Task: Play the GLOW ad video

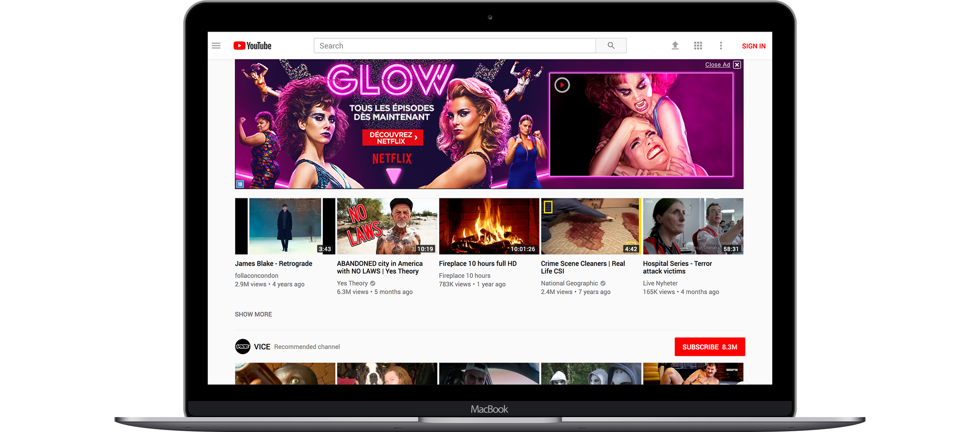Action: point(562,85)
